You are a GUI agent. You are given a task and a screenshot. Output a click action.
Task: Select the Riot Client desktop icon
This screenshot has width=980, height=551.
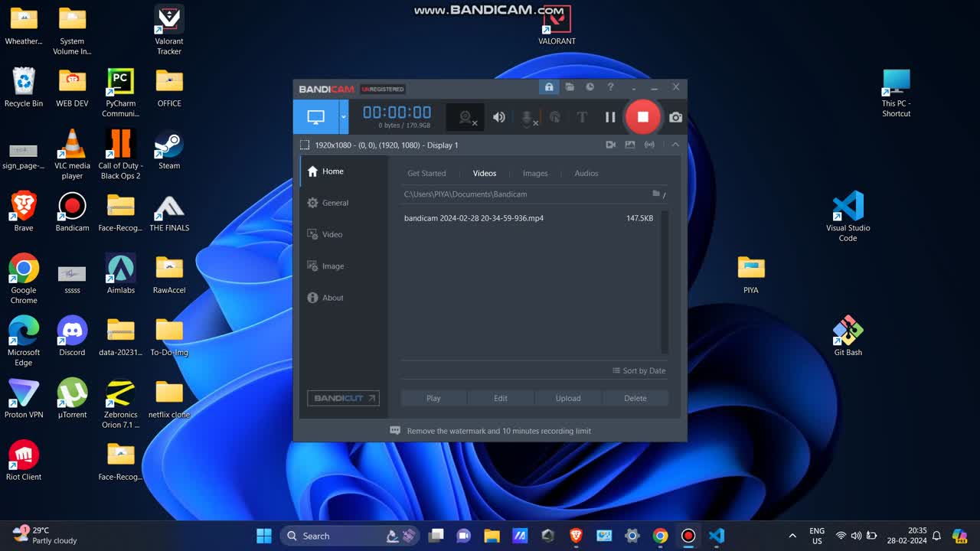(x=24, y=461)
